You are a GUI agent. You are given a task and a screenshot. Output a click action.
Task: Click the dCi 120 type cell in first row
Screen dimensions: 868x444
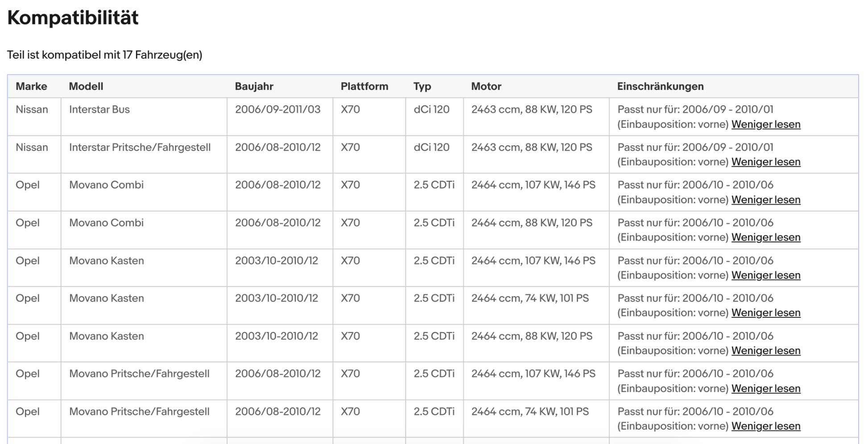point(431,110)
